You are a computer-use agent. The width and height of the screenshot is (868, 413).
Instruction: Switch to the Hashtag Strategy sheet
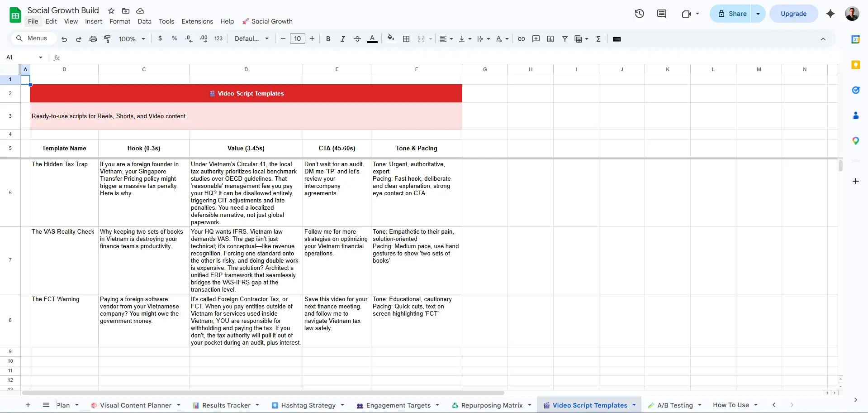tap(308, 405)
